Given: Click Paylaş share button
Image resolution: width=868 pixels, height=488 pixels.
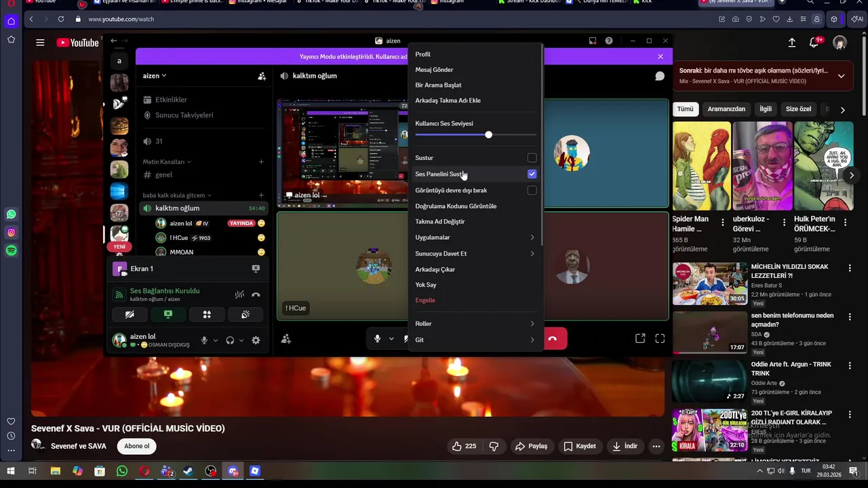Looking at the screenshot, I should [x=531, y=446].
